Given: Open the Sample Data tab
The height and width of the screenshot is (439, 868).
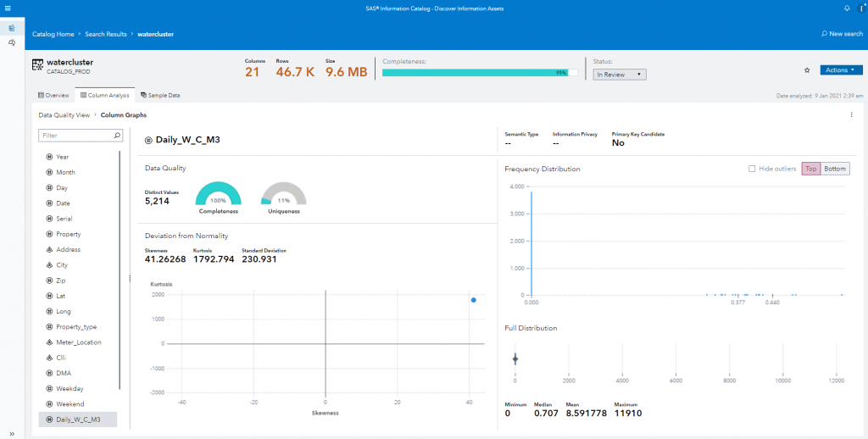Looking at the screenshot, I should (160, 96).
